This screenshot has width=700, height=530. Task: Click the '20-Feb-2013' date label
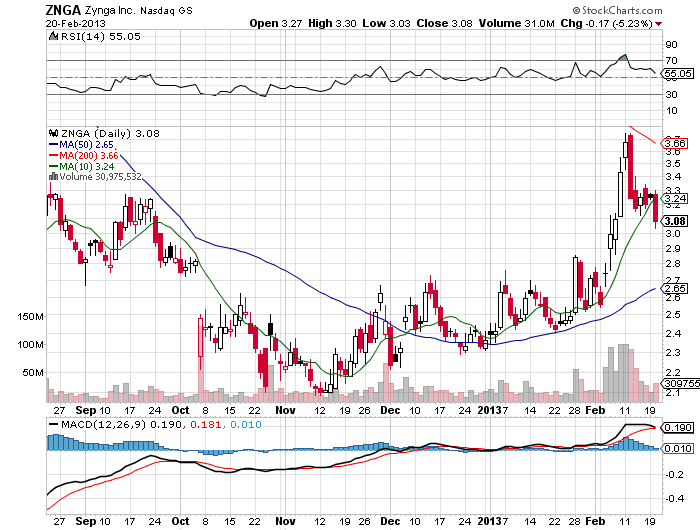point(75,24)
